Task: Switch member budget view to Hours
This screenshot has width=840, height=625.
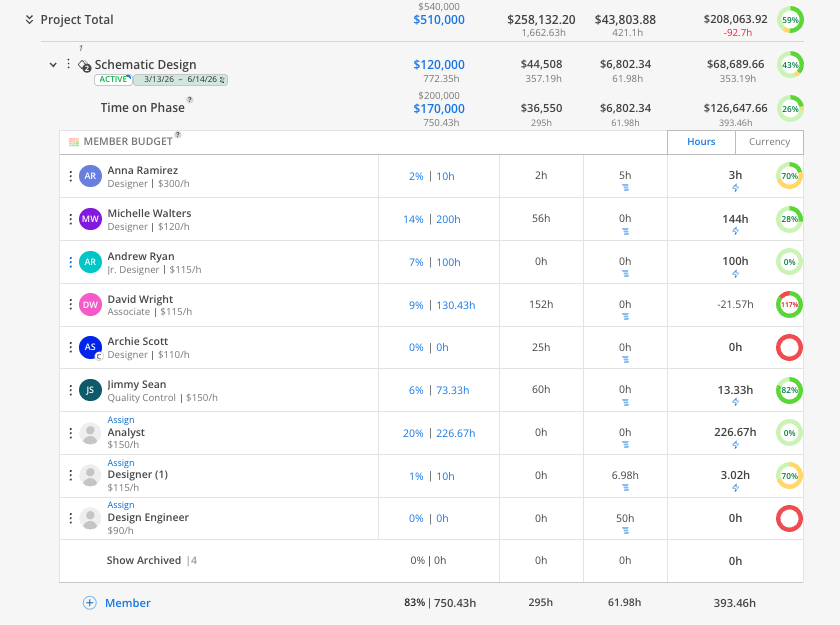Action: pyautogui.click(x=701, y=142)
